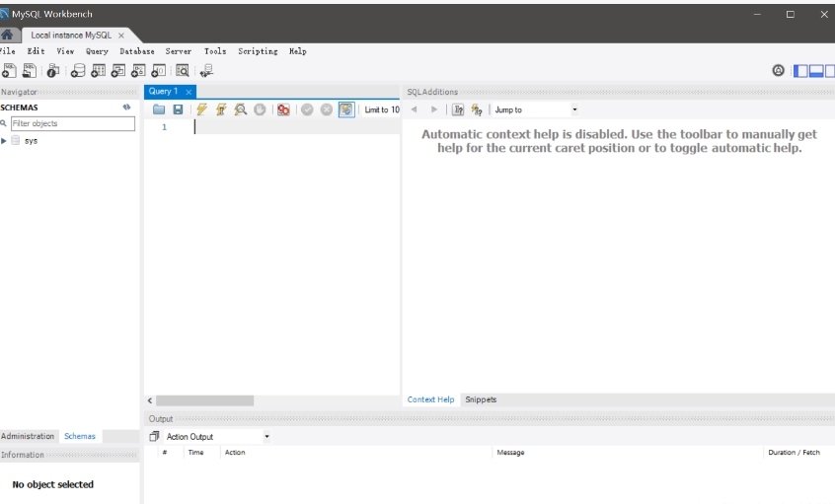Create a new table icon
The height and width of the screenshot is (504, 835).
pos(98,70)
